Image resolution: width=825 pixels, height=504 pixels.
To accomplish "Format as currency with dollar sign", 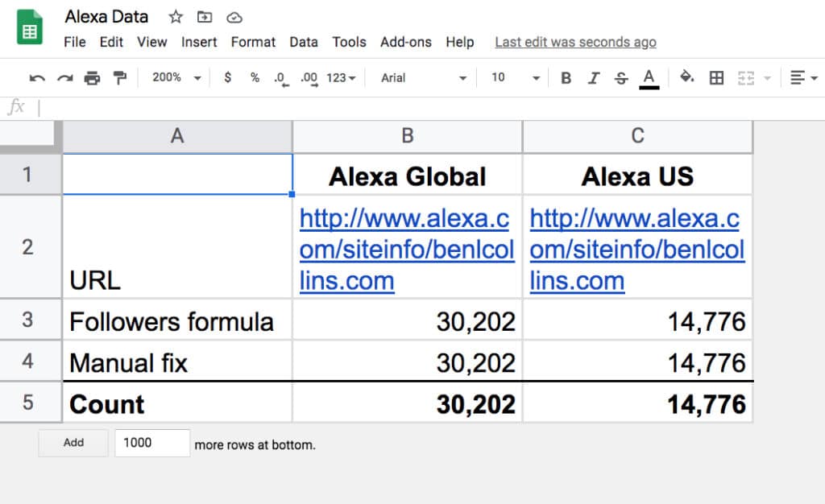I will 227,78.
